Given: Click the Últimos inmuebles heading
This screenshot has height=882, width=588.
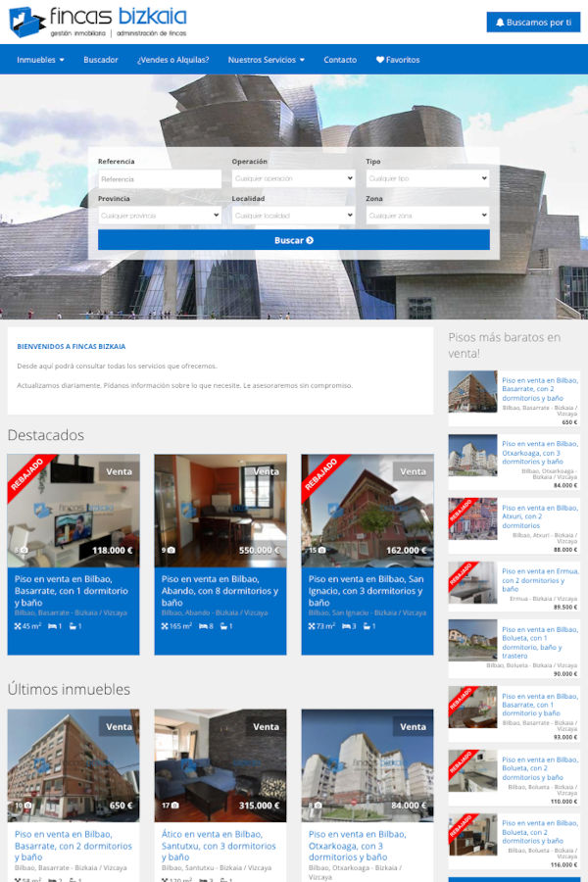Looking at the screenshot, I should [x=69, y=689].
